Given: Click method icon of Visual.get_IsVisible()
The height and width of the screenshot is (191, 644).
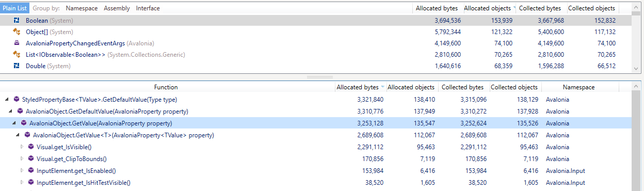Looking at the screenshot, I should coord(31,147).
